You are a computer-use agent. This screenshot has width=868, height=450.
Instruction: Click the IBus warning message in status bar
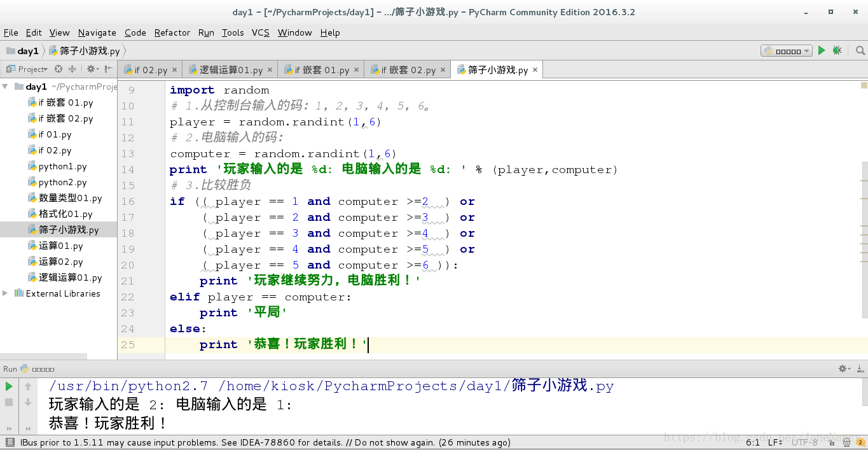pyautogui.click(x=265, y=442)
